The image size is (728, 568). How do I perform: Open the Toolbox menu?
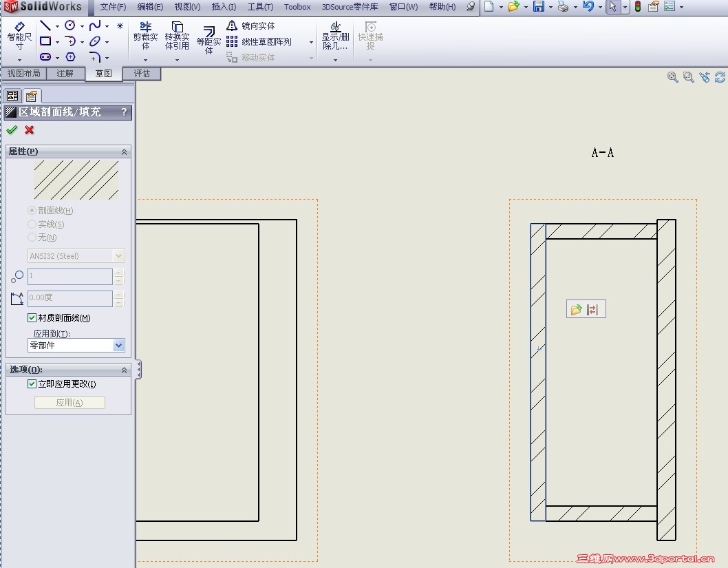[x=297, y=7]
